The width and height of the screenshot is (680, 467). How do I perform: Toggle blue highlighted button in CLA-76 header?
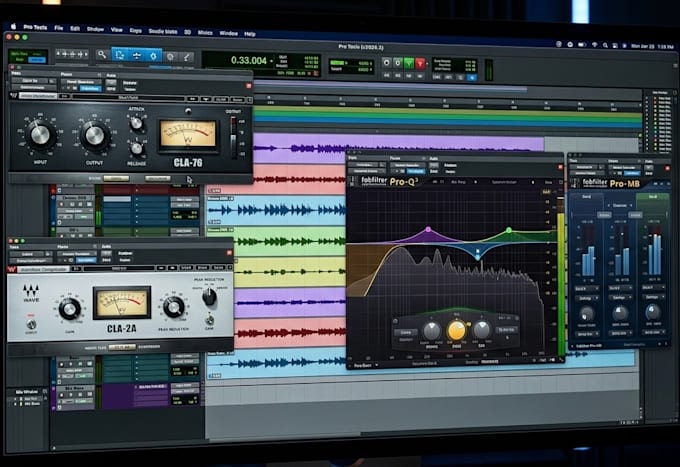point(90,88)
